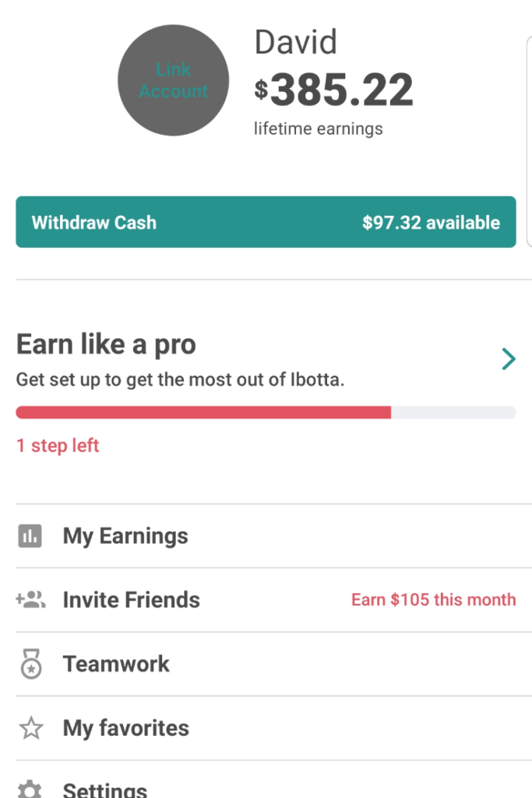The height and width of the screenshot is (798, 532).
Task: Expand the Earn like a pro section chevron
Action: pos(509,359)
